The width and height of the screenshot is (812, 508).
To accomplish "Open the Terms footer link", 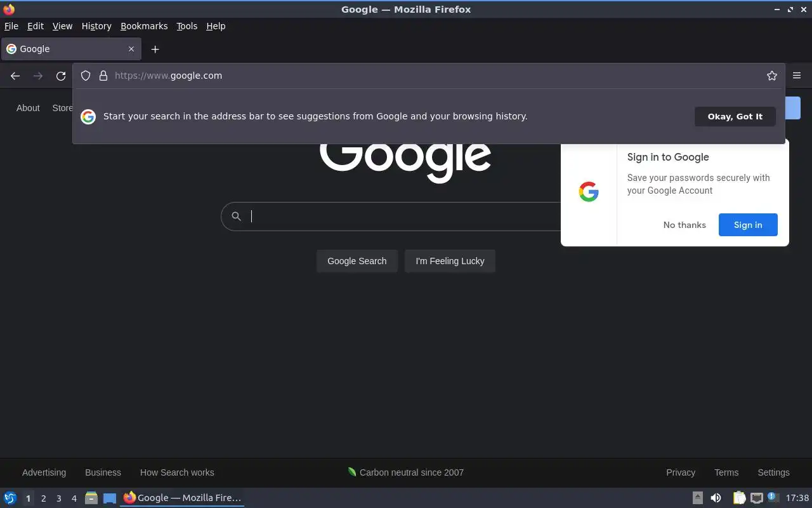I will tap(726, 472).
